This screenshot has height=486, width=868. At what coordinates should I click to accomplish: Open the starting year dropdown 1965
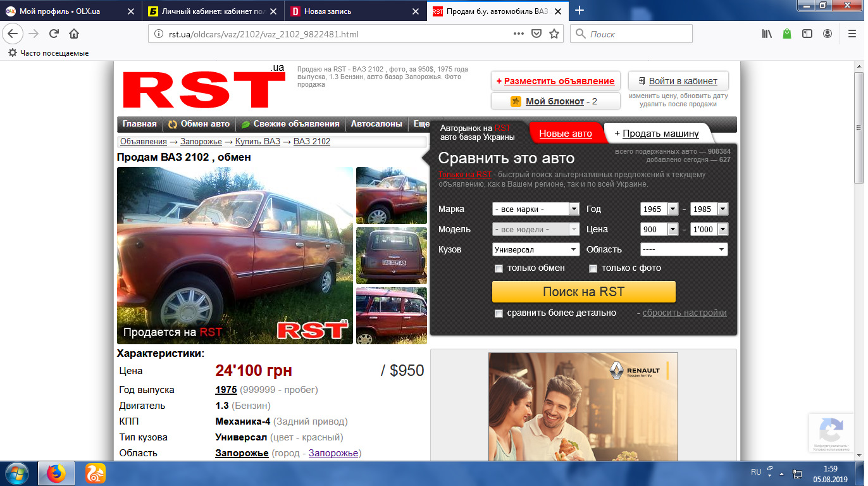click(x=659, y=209)
